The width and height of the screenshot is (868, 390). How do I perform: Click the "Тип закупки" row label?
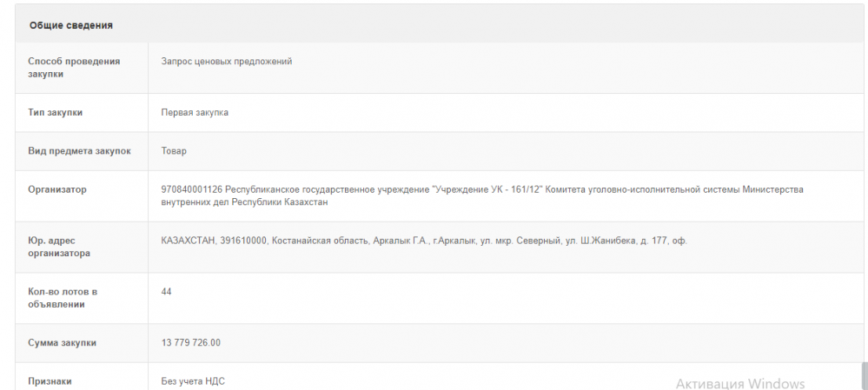56,113
